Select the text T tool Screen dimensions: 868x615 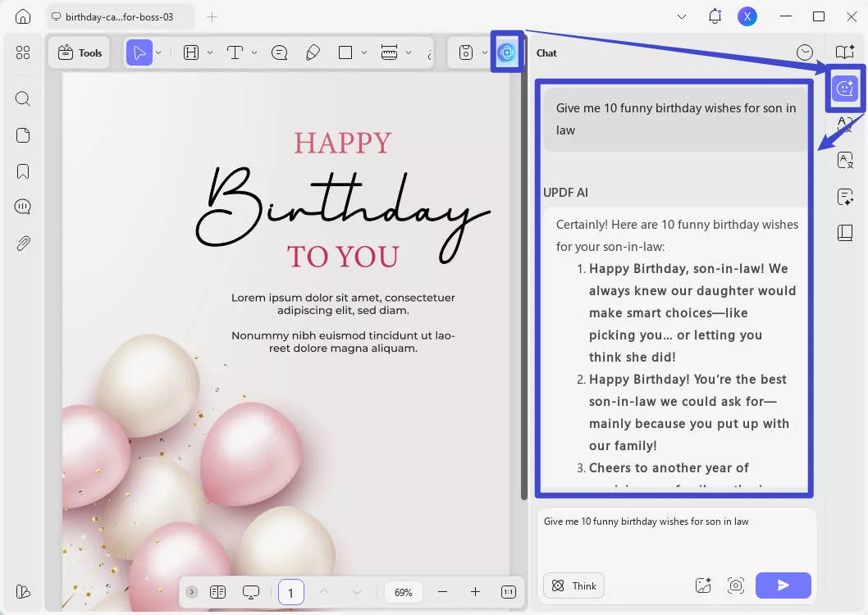[x=235, y=52]
